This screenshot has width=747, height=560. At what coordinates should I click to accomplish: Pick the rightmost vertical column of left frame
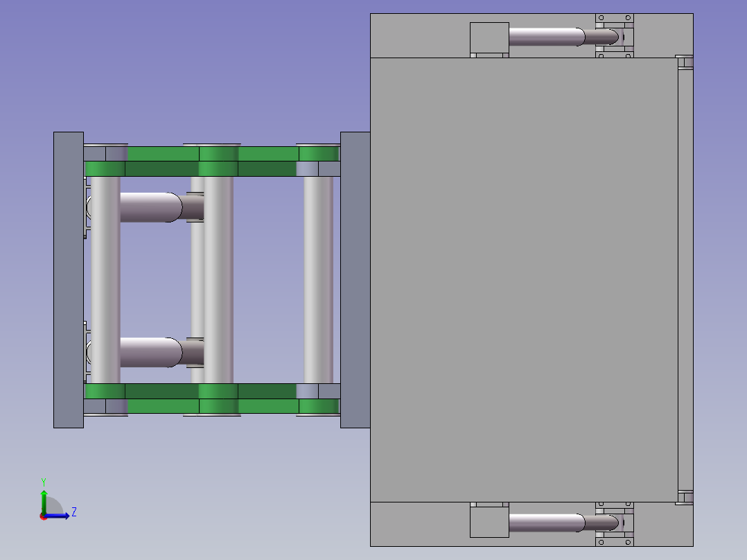tap(318, 280)
